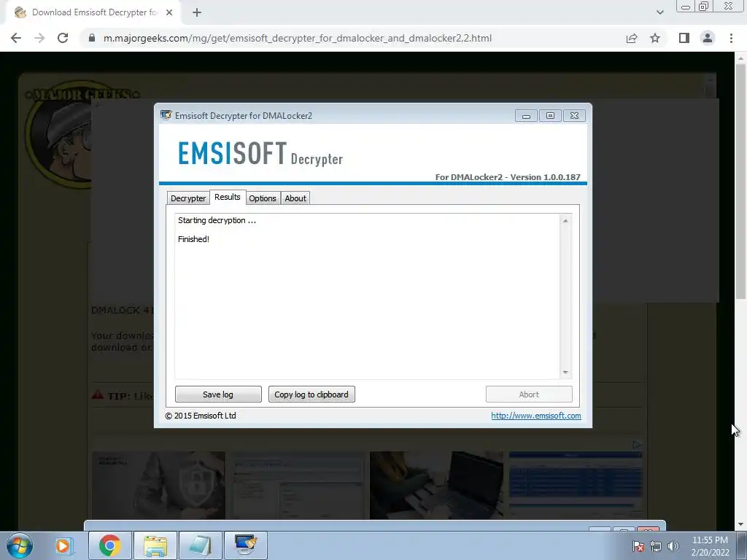Open Chrome profile menu
This screenshot has height=560, width=747.
point(708,38)
